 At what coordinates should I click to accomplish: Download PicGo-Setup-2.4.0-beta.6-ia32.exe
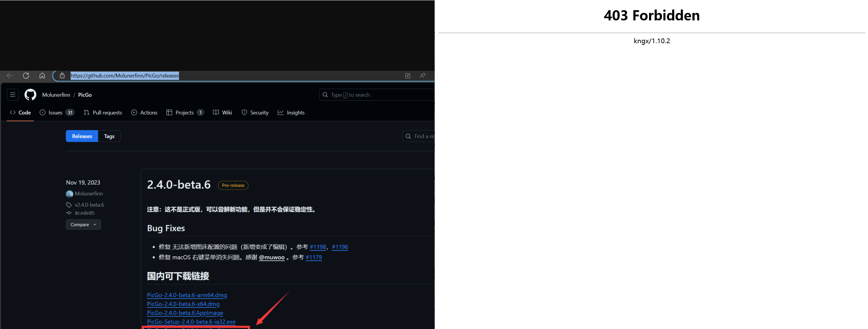pyautogui.click(x=191, y=322)
